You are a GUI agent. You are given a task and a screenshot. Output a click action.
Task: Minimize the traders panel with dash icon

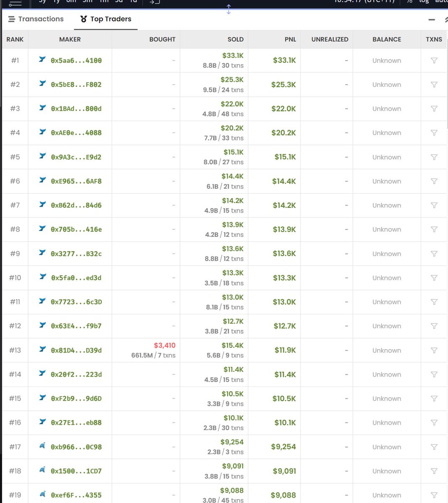[431, 20]
